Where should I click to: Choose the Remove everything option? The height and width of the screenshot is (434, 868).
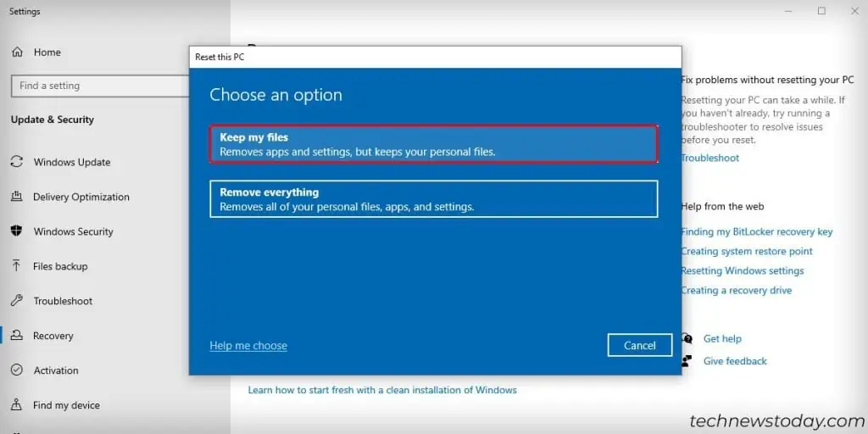click(433, 198)
